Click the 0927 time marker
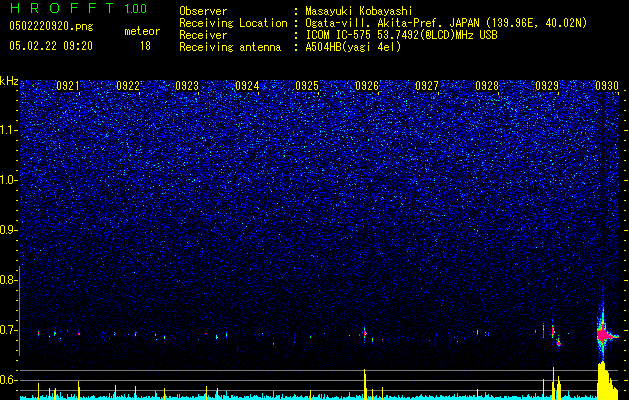This screenshot has width=629, height=400. [427, 86]
